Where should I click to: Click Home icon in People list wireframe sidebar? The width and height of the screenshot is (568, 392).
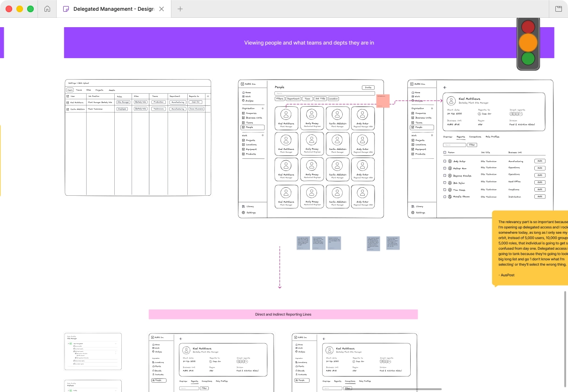click(x=243, y=93)
